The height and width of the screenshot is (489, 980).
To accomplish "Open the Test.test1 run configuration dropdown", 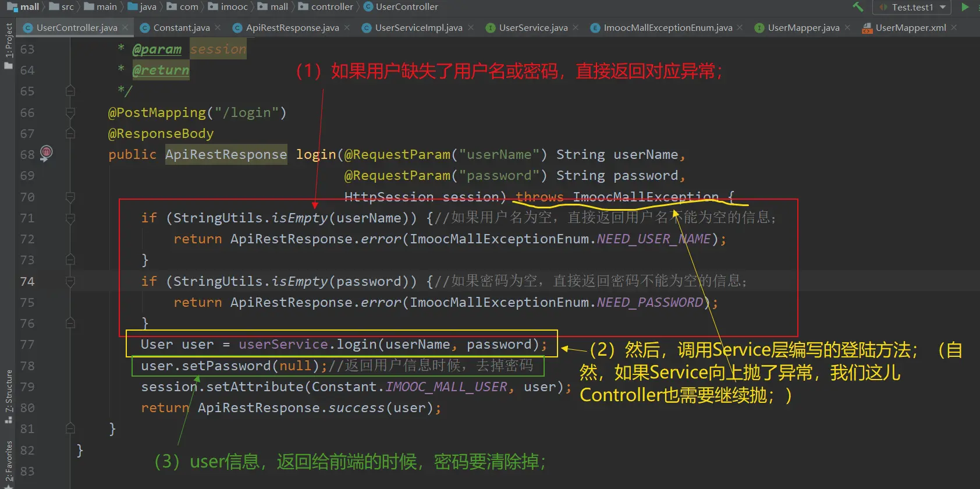I will pyautogui.click(x=911, y=7).
